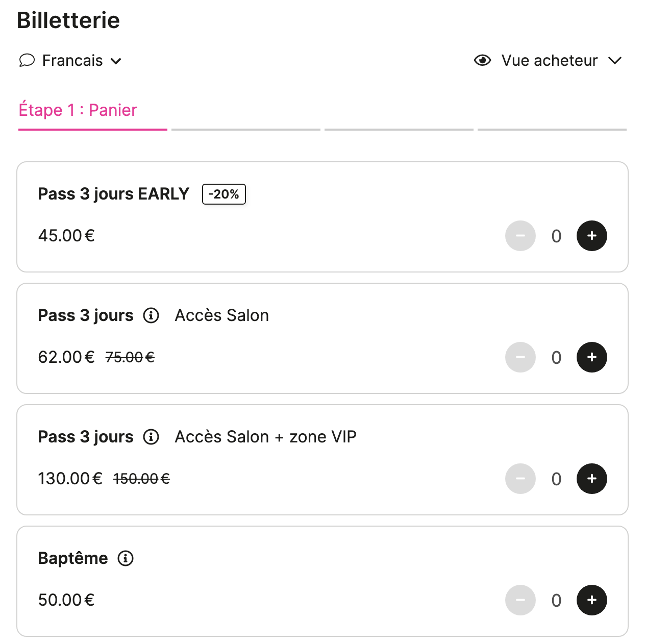
Task: Select the Étape 1 : Panier tab
Action: coord(78,110)
